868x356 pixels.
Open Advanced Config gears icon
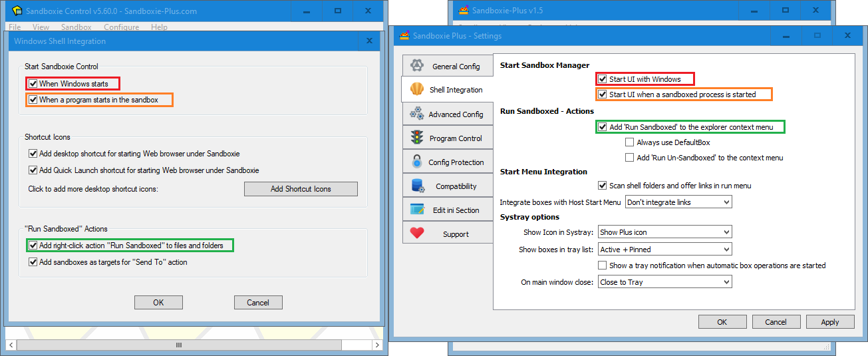[417, 114]
